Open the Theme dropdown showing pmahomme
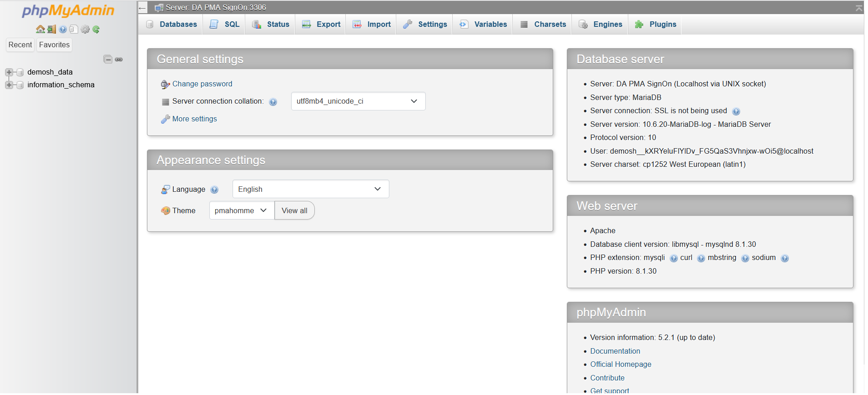The width and height of the screenshot is (868, 395). pyautogui.click(x=242, y=210)
